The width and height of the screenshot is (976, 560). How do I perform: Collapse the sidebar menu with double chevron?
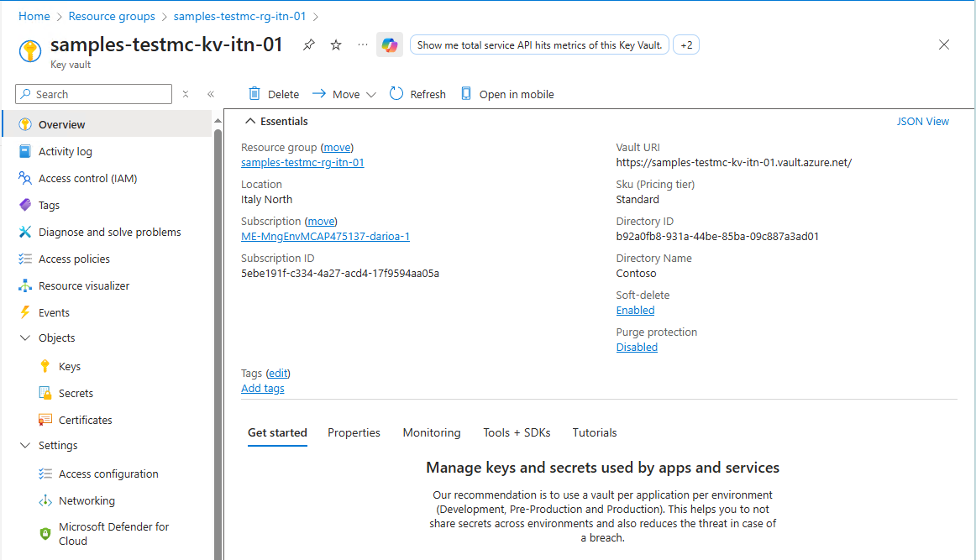tap(210, 94)
